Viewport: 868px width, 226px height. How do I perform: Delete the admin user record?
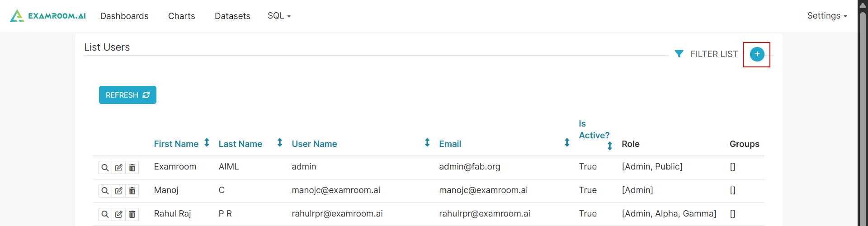[x=132, y=168]
